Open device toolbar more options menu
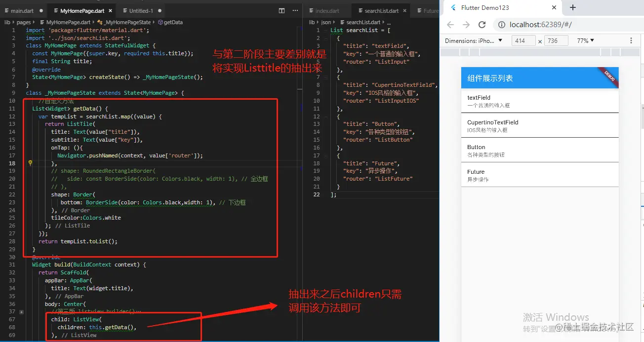The height and width of the screenshot is (342, 644). [x=631, y=41]
